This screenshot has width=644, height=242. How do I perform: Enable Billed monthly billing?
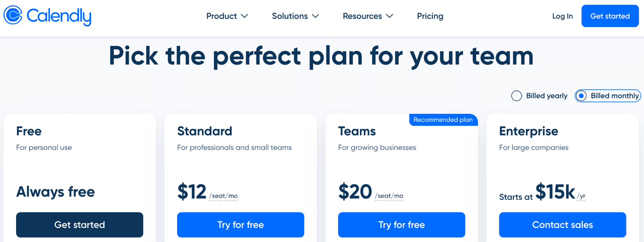(x=582, y=96)
